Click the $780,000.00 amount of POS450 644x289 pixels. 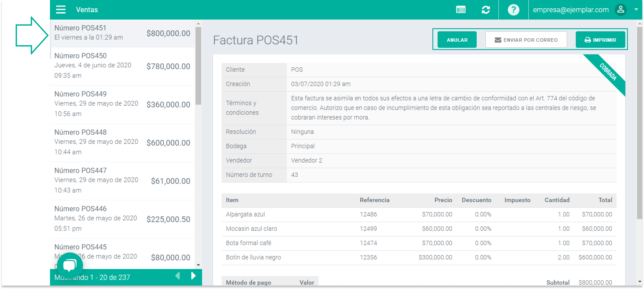[168, 66]
